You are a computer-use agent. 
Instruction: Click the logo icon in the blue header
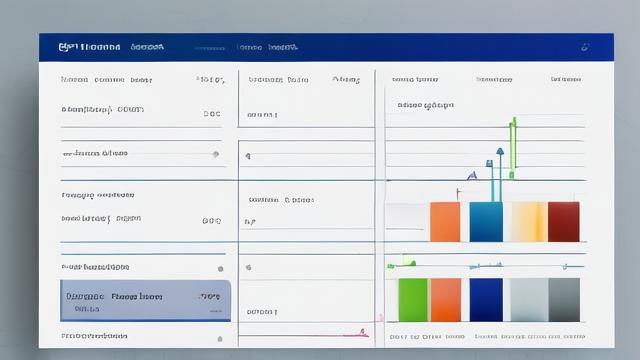coord(68,47)
